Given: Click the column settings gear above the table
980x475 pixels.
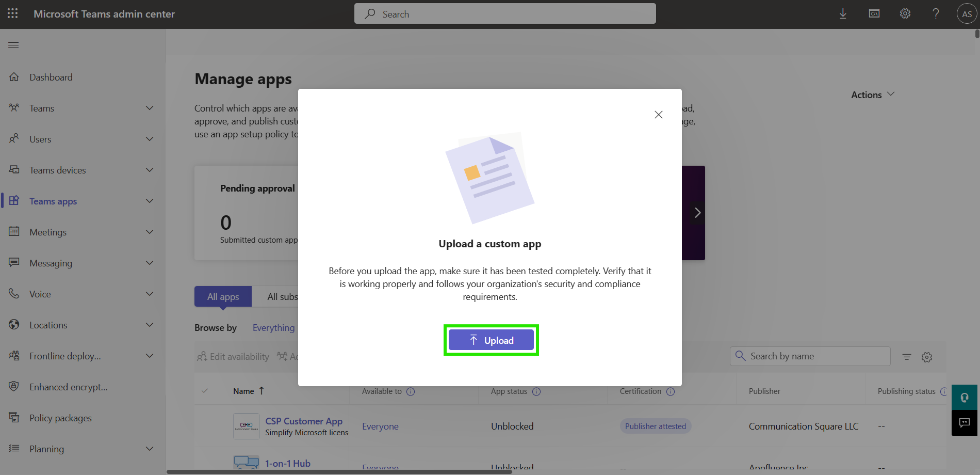Looking at the screenshot, I should click(926, 357).
